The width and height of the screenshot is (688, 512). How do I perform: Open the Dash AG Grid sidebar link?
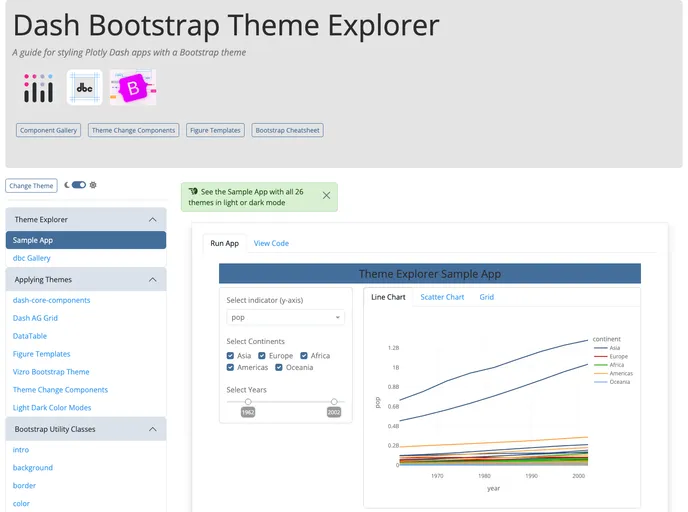point(35,318)
